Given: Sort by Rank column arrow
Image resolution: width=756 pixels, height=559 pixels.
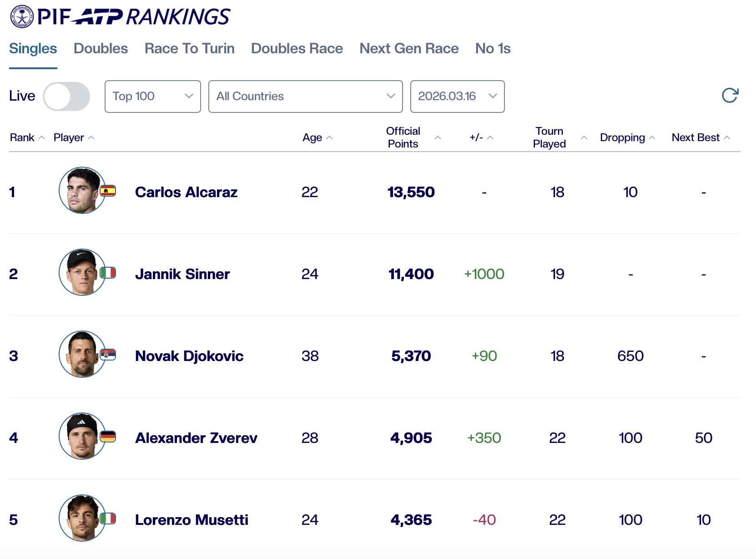Looking at the screenshot, I should (42, 138).
